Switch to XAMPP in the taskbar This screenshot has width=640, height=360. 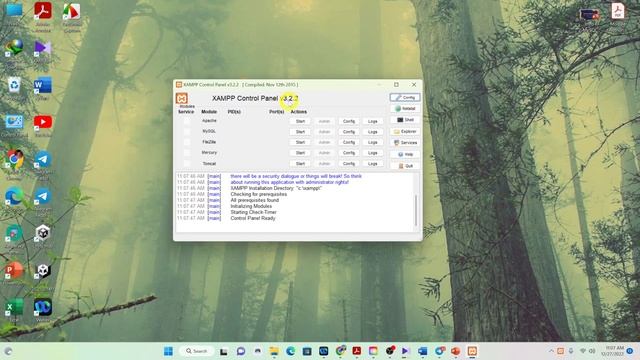(x=472, y=351)
